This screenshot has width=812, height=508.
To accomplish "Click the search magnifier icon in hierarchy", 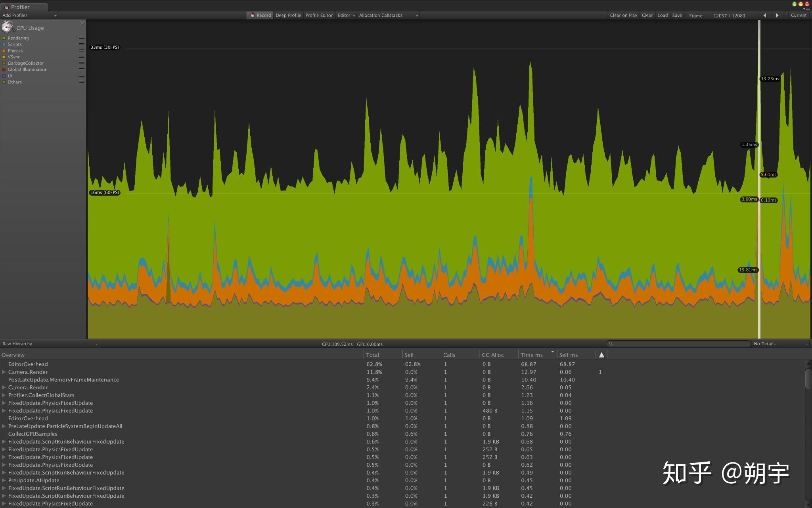I will pyautogui.click(x=611, y=344).
